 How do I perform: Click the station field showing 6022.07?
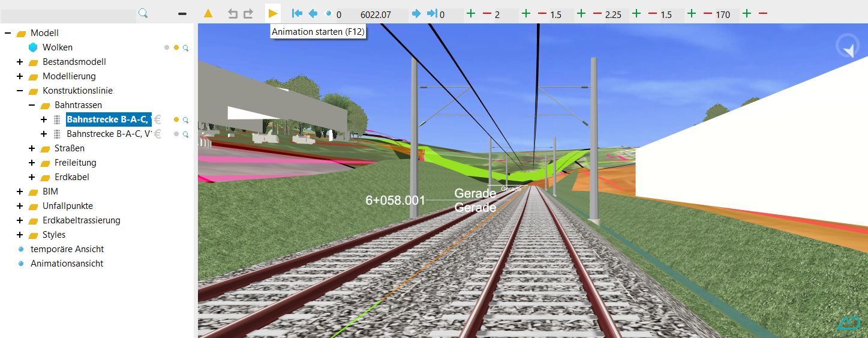(376, 14)
